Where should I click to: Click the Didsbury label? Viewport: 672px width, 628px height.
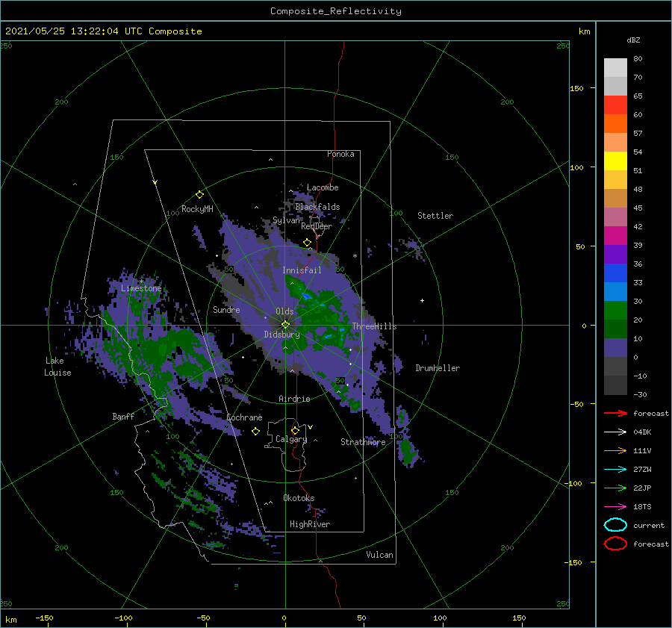coord(281,335)
